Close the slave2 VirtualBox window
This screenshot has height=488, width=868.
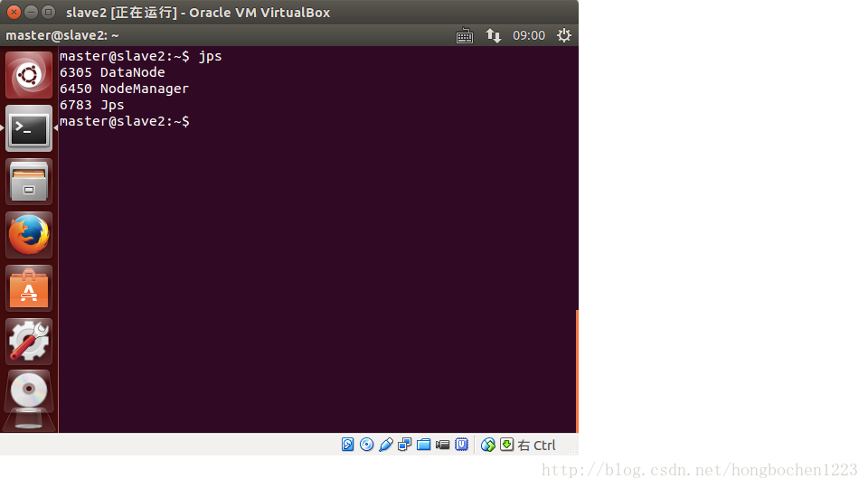(14, 12)
